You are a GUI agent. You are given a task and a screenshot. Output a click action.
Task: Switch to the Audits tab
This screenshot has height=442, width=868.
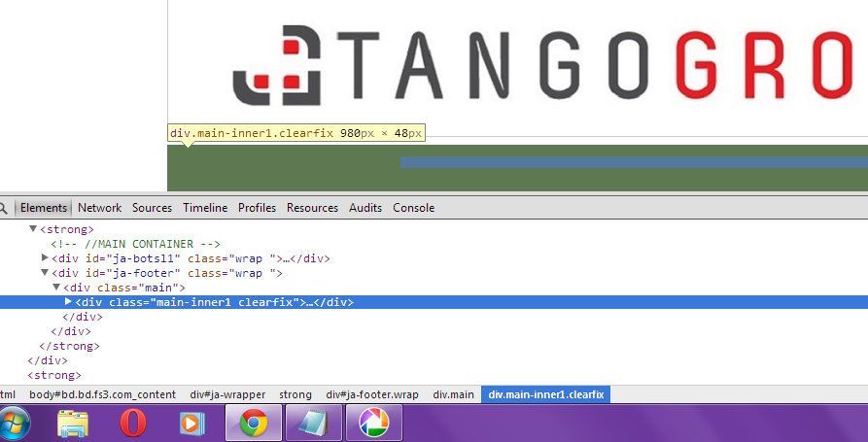365,208
